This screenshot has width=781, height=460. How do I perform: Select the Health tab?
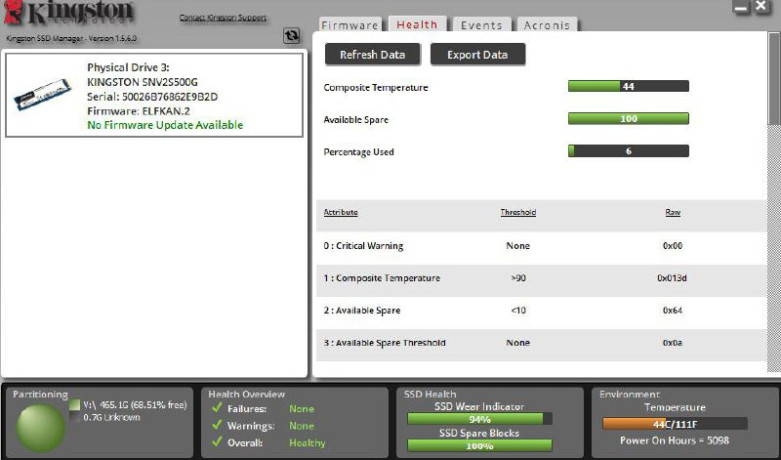(417, 25)
